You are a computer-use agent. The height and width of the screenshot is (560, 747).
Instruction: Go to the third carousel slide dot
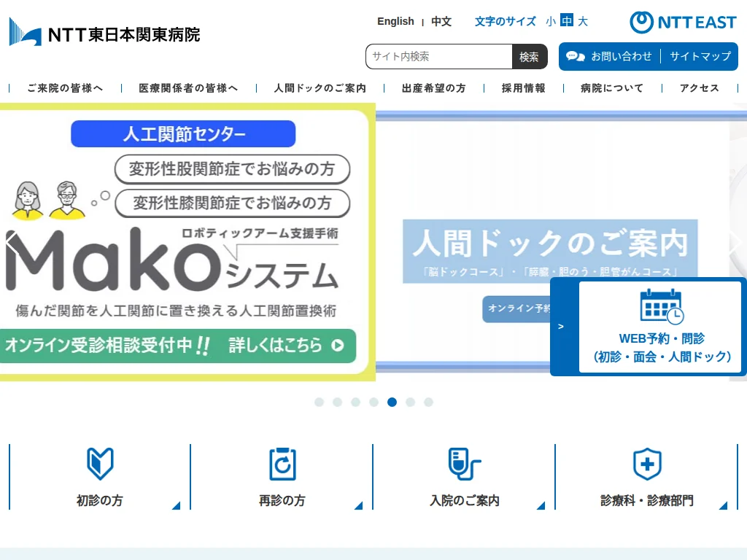pyautogui.click(x=355, y=402)
